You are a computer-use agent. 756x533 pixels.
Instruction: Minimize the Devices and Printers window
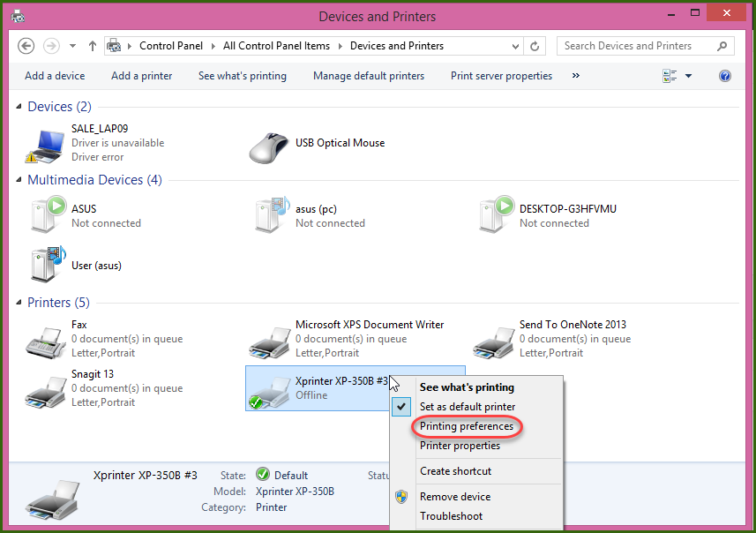[x=671, y=14]
